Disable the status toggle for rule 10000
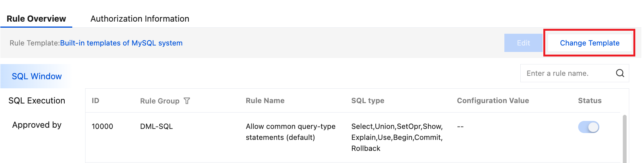The width and height of the screenshot is (644, 163). tap(588, 127)
